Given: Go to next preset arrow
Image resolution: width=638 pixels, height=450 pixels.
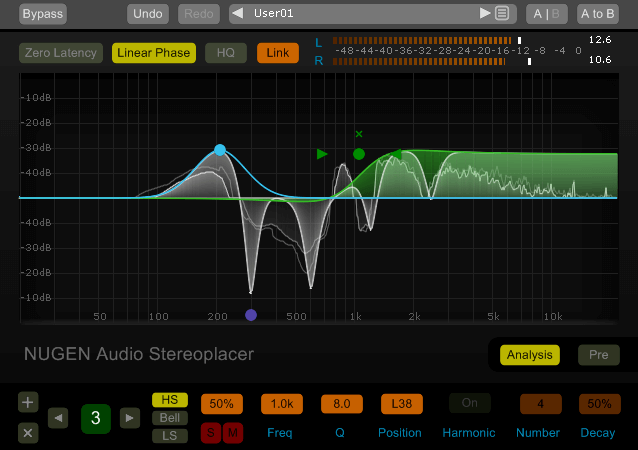Looking at the screenshot, I should [485, 13].
